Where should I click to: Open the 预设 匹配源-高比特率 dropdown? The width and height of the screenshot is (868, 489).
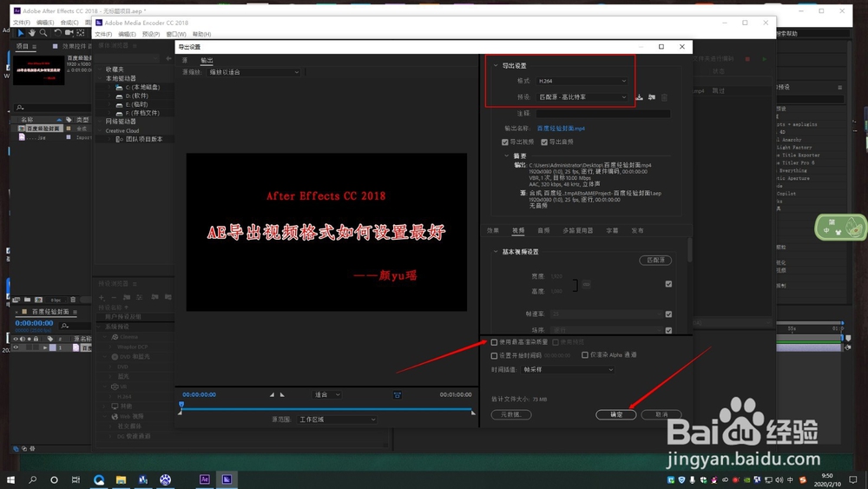click(582, 97)
